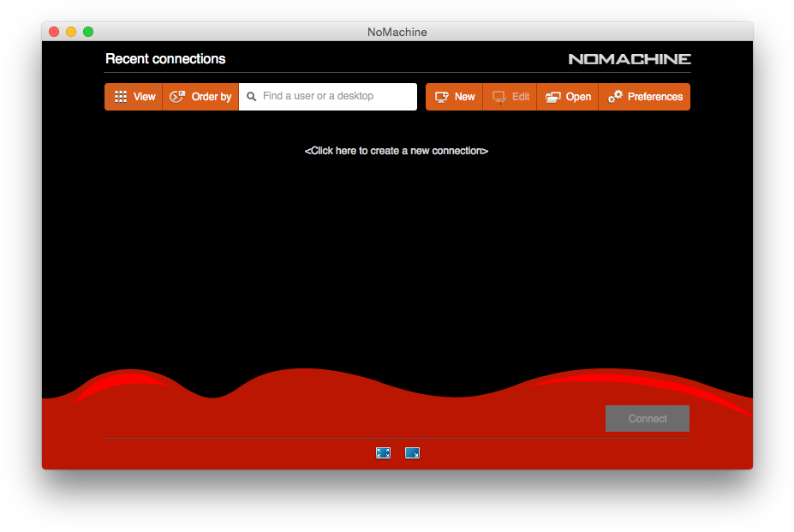Click the Open folder icon

pyautogui.click(x=553, y=97)
